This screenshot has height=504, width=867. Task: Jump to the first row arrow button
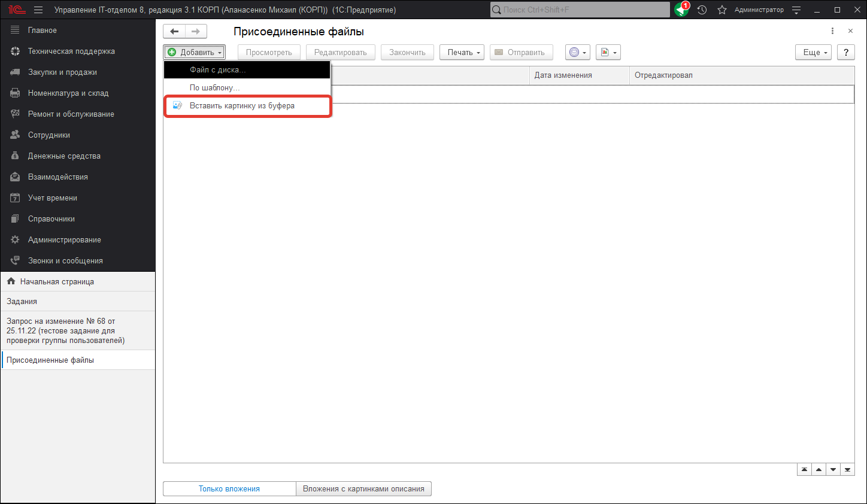(x=804, y=470)
